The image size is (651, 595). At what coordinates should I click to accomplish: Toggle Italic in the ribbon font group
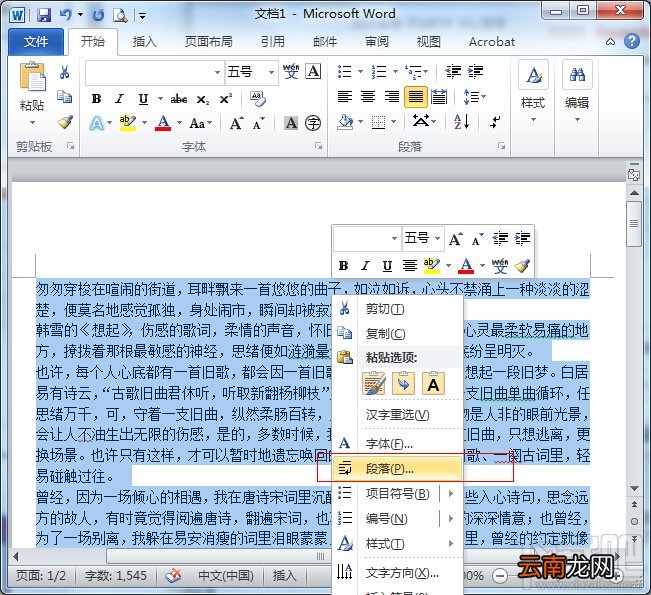120,99
